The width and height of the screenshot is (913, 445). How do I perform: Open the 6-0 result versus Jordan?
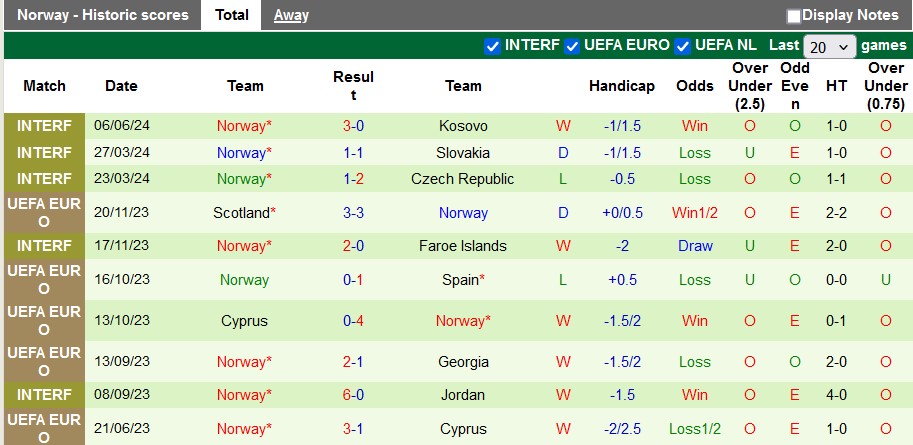[x=353, y=395]
